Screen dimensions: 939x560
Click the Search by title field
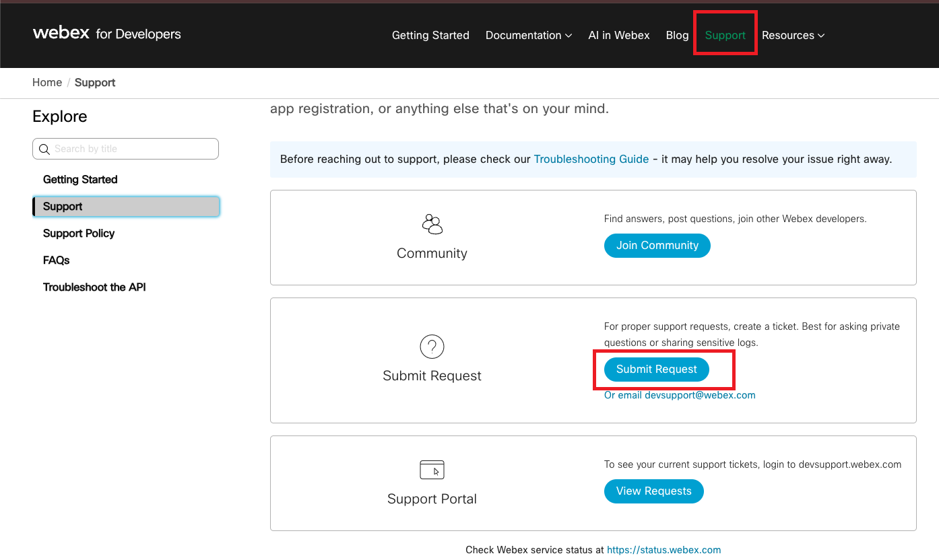(x=125, y=149)
